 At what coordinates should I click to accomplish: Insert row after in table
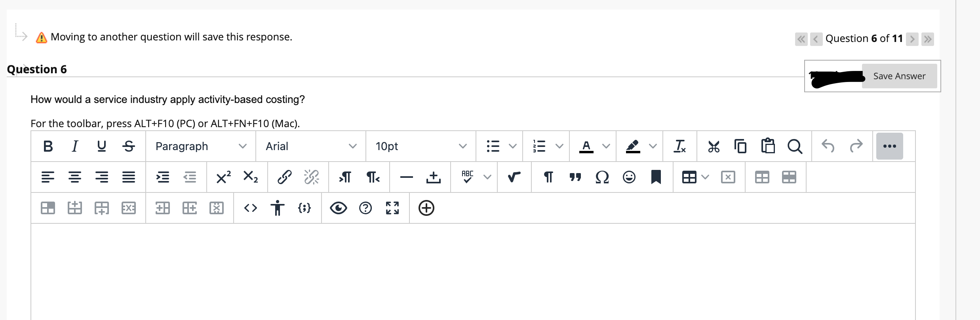pos(102,208)
